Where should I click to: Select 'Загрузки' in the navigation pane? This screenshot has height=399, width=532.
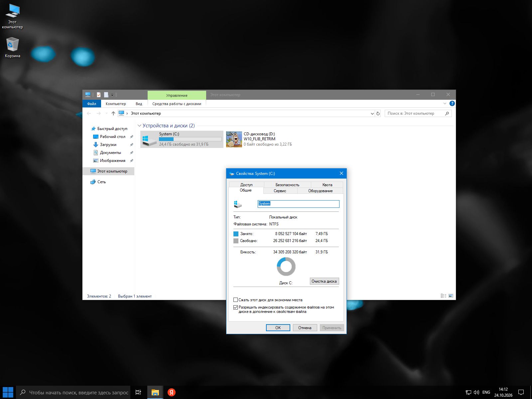click(x=108, y=145)
